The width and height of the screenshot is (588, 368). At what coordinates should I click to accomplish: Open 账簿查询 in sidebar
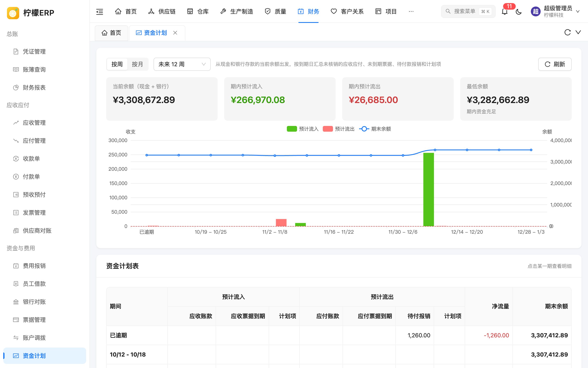coord(45,70)
